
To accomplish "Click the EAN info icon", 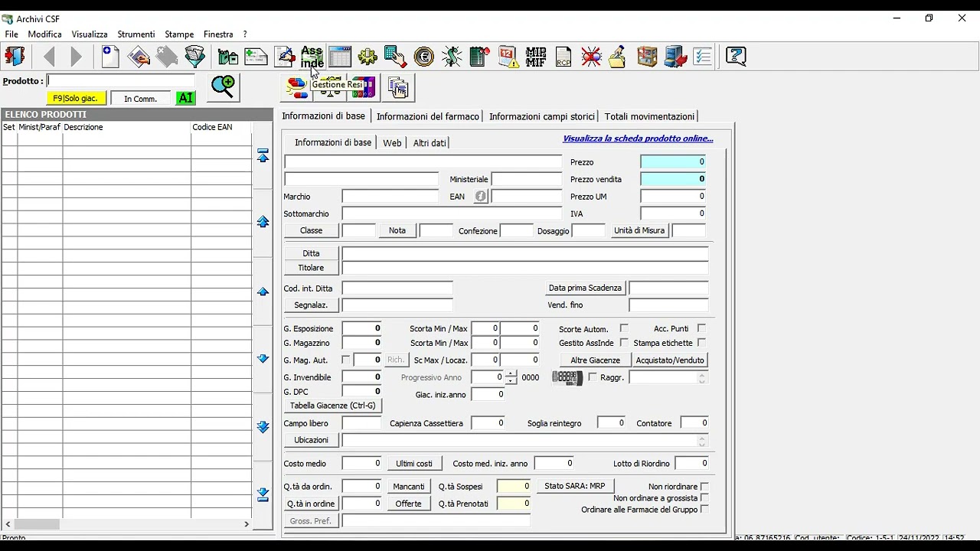I will pyautogui.click(x=481, y=197).
